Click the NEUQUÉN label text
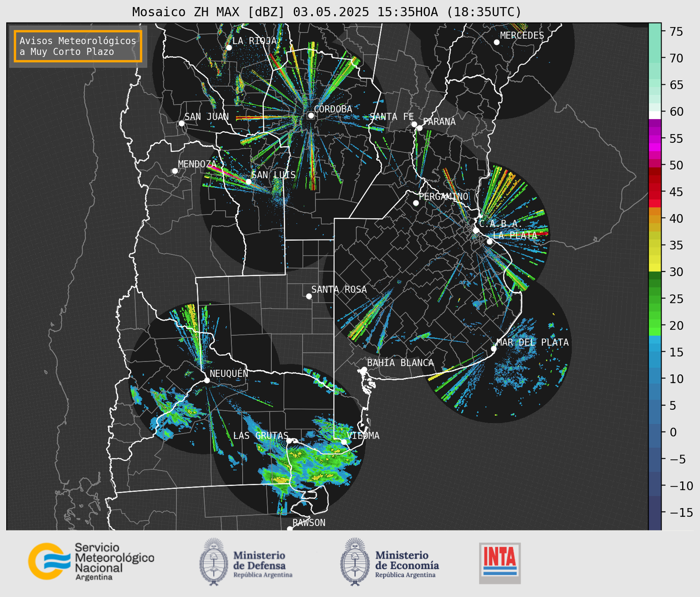 (x=229, y=373)
